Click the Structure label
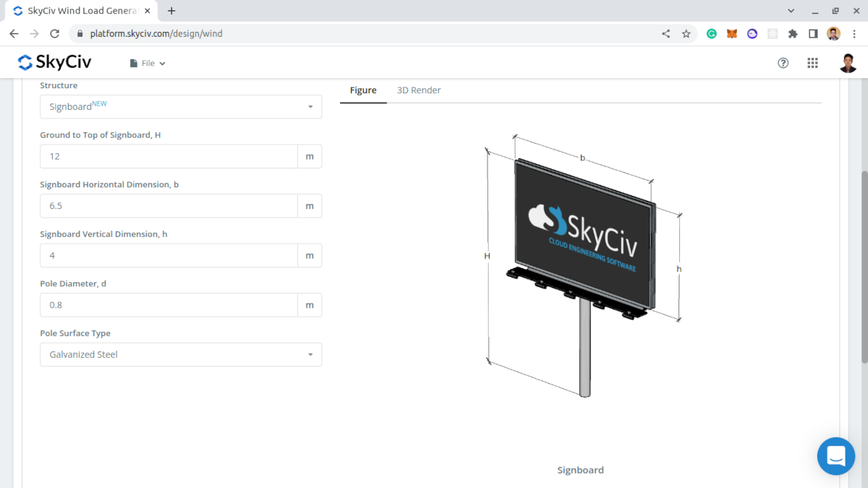The height and width of the screenshot is (488, 868). pyautogui.click(x=59, y=85)
